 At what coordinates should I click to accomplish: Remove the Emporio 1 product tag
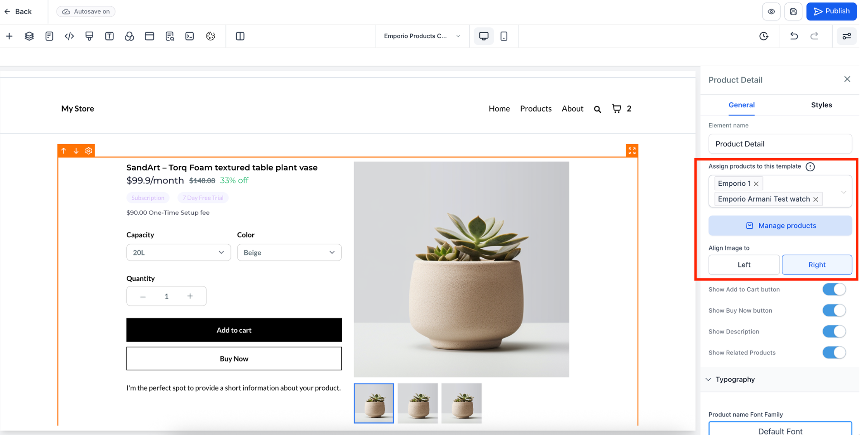756,184
